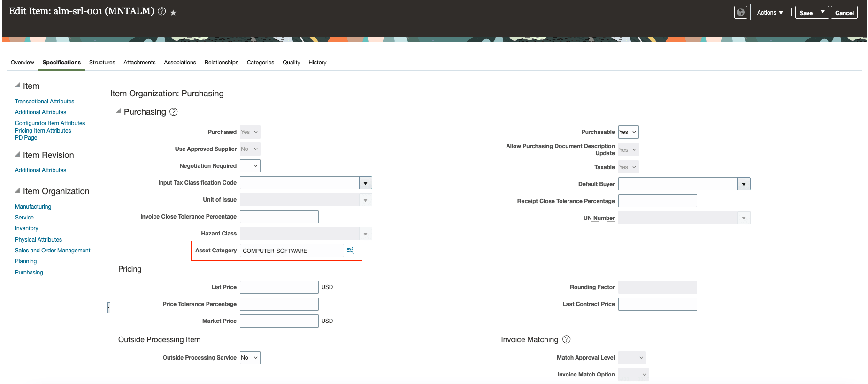Click Invoice Close Tolerance Percentage field

pos(279,217)
